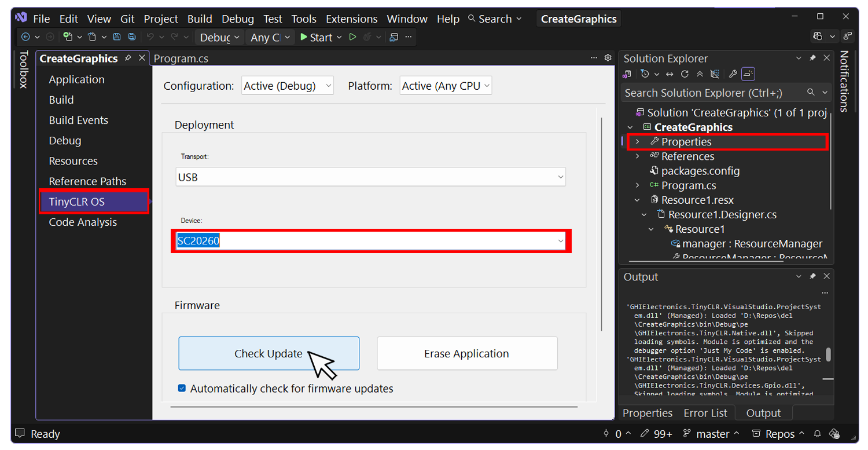Open the toolbar overflow ellipsis options
868x450 pixels.
point(409,37)
